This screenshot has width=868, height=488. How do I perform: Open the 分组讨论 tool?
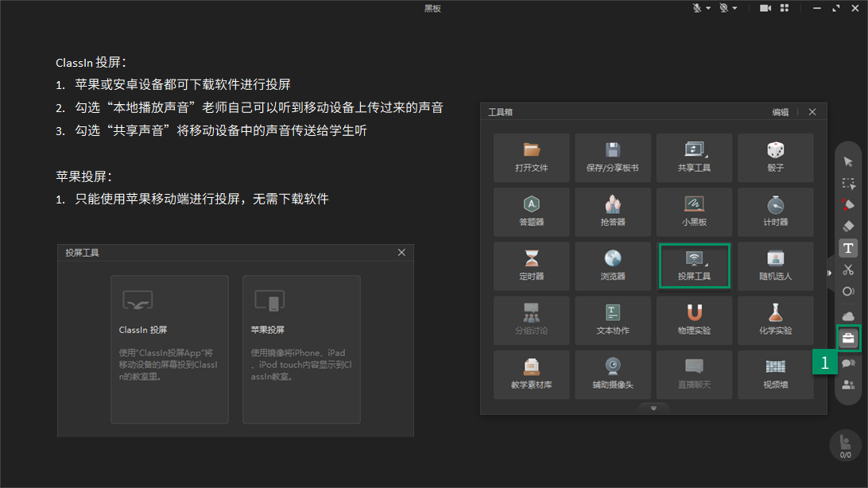tap(532, 320)
